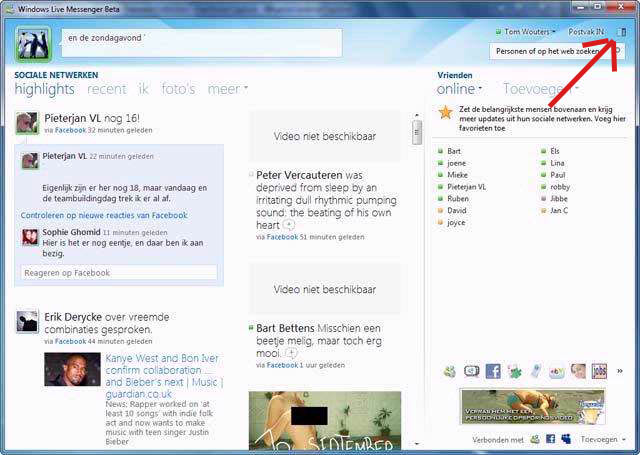Select contact joyce

pos(451,222)
